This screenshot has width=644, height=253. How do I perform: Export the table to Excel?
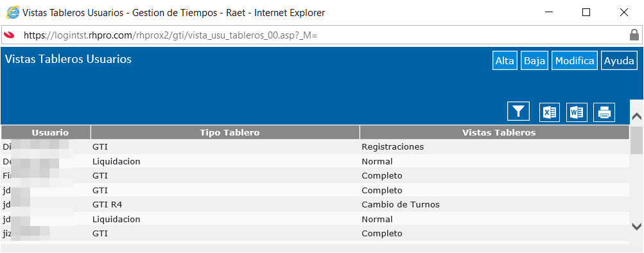[550, 112]
